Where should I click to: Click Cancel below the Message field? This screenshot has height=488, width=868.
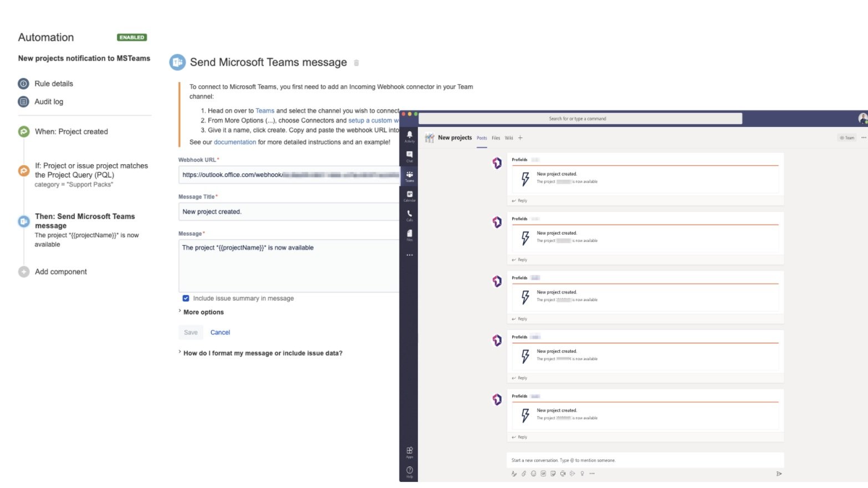click(220, 332)
